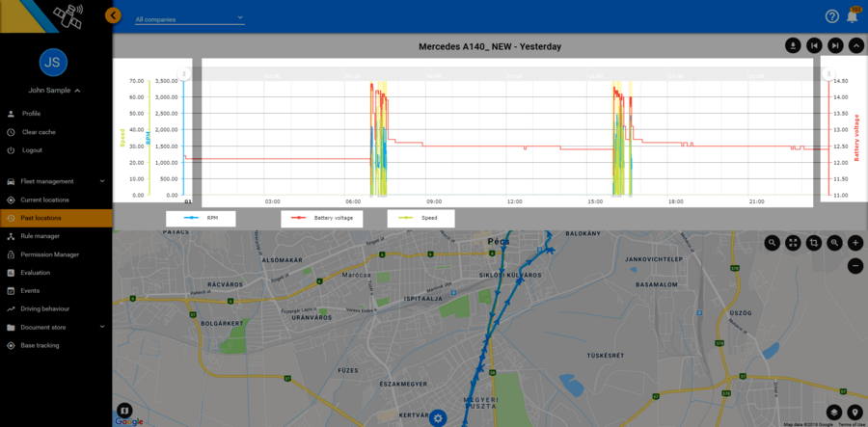Zoom in on map with plus button
This screenshot has width=868, height=427.
coord(855,243)
